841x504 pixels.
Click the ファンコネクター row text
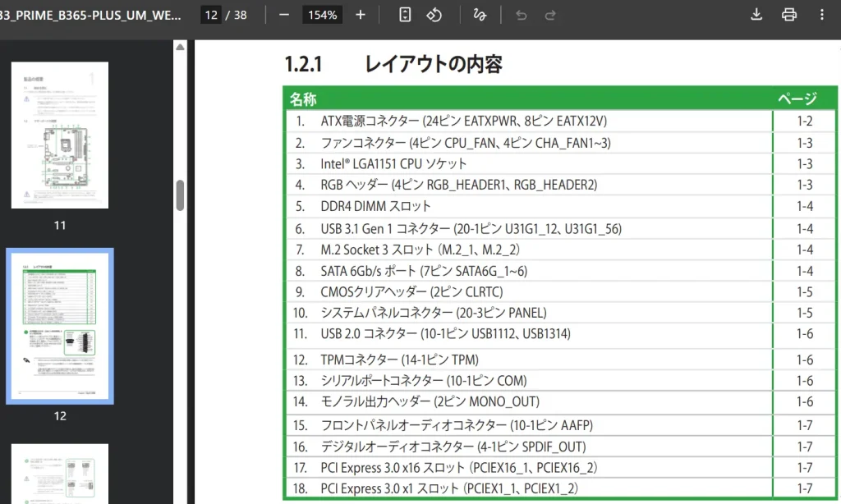[x=466, y=143]
